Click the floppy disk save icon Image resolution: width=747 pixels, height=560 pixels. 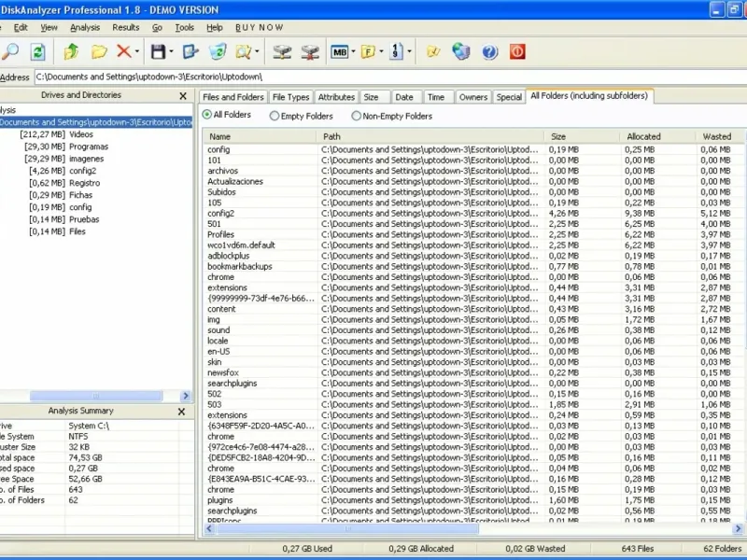click(x=158, y=52)
